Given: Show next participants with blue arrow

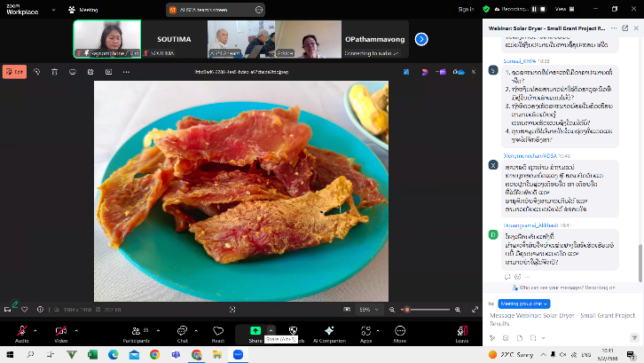Looking at the screenshot, I should 421,39.
